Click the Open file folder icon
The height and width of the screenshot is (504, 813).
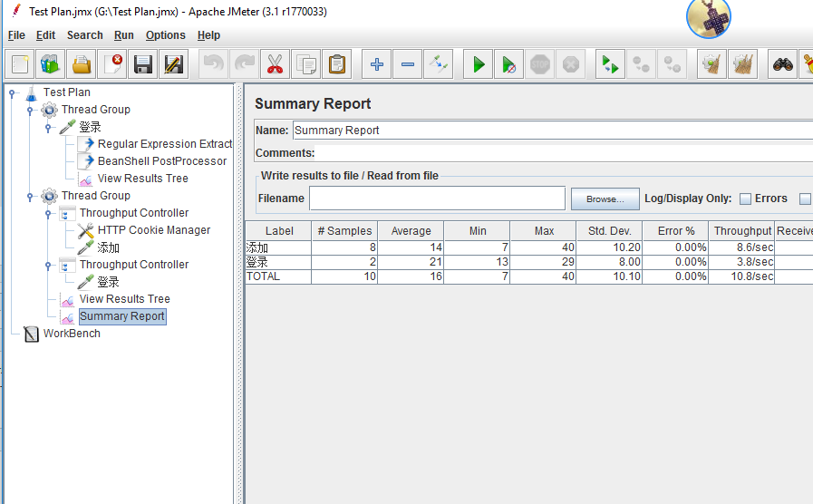tap(82, 65)
